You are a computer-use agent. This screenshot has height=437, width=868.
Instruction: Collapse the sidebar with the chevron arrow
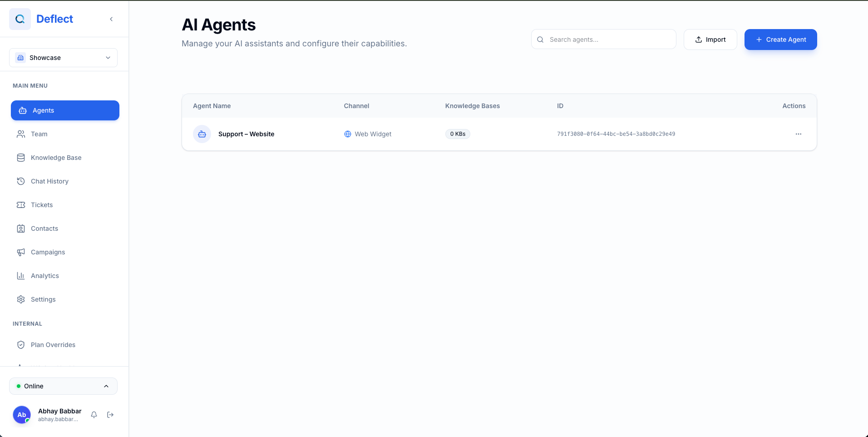111,19
